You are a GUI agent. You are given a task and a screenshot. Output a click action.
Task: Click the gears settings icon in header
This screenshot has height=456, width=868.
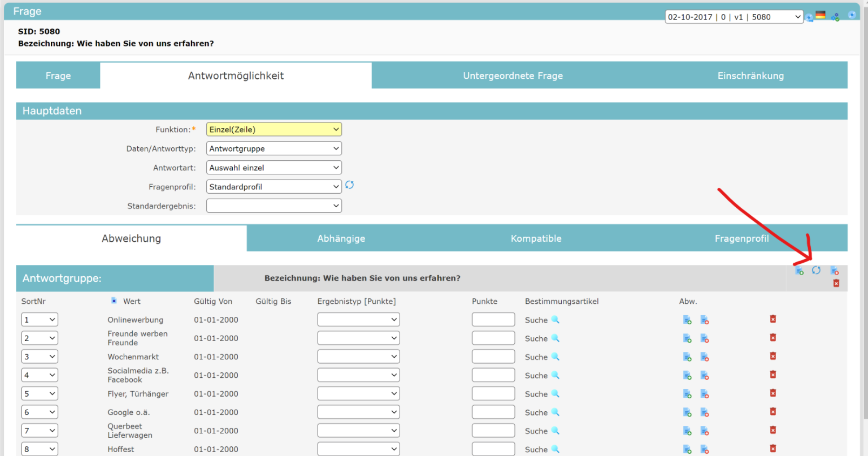(x=835, y=17)
